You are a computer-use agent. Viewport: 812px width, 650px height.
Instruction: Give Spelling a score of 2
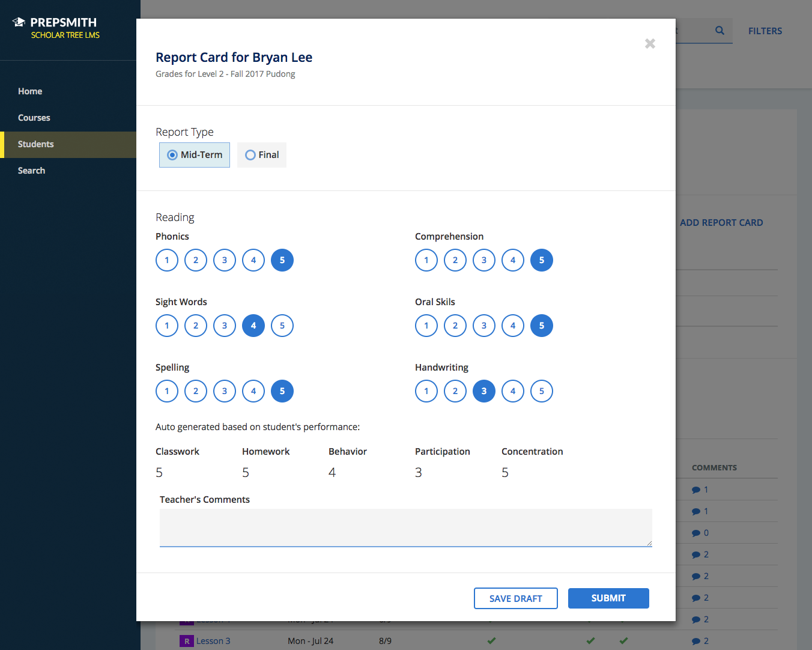pos(196,391)
